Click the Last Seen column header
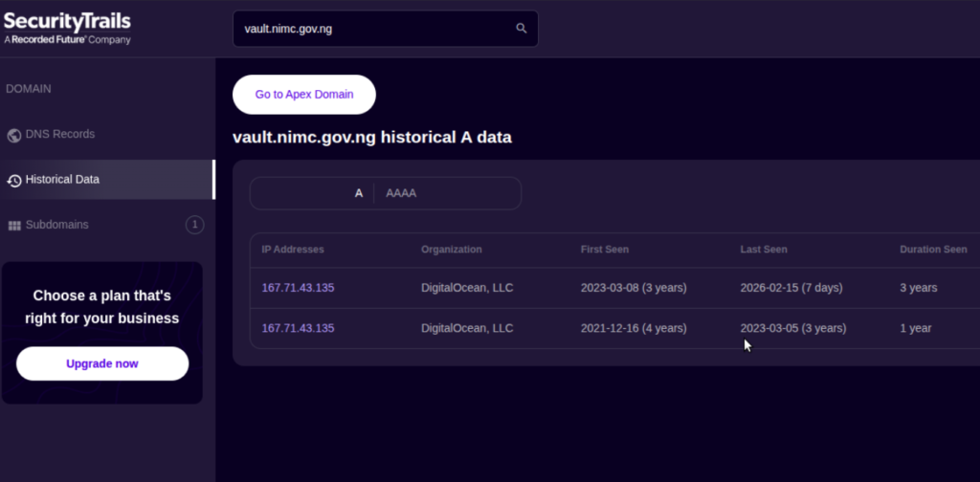980x482 pixels. [x=763, y=250]
